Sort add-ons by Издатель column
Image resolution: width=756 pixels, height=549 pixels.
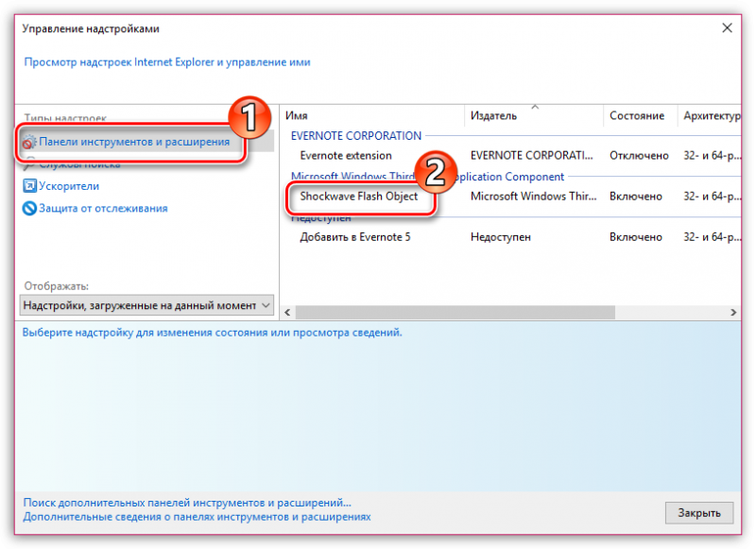[x=533, y=115]
